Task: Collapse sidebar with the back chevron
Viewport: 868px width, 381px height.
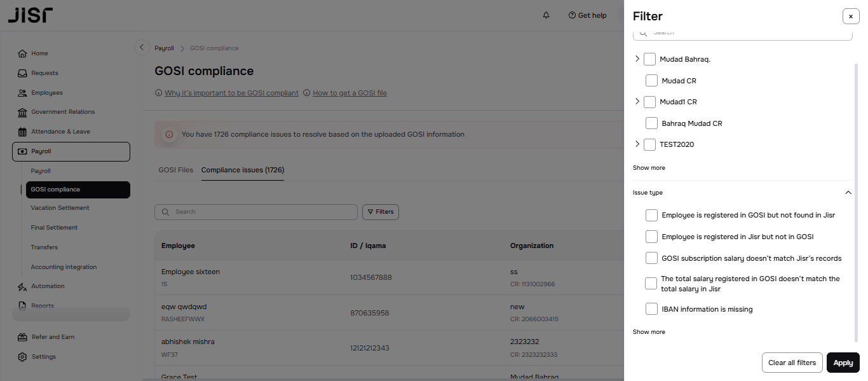Action: click(142, 48)
